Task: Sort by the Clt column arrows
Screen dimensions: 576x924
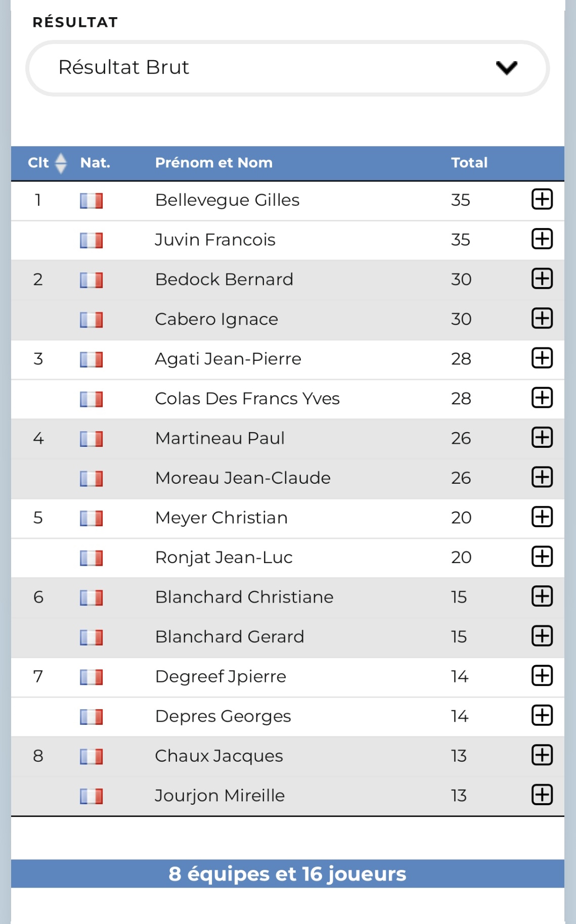Action: pyautogui.click(x=61, y=163)
